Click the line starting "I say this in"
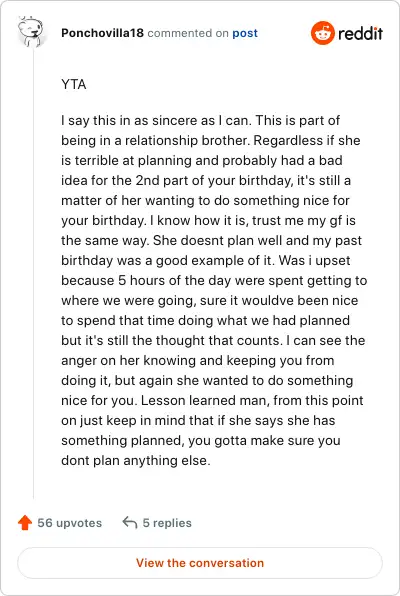Viewport: 400px width, 596px height. pyautogui.click(x=200, y=120)
